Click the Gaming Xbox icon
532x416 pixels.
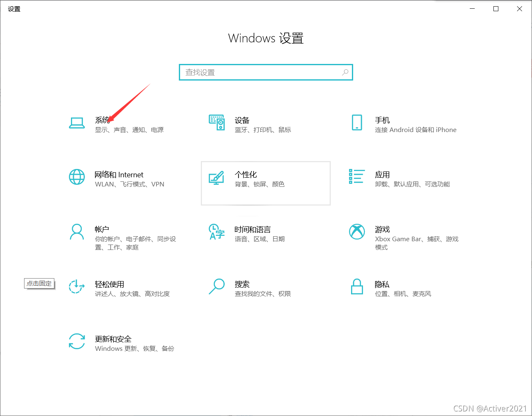point(357,232)
